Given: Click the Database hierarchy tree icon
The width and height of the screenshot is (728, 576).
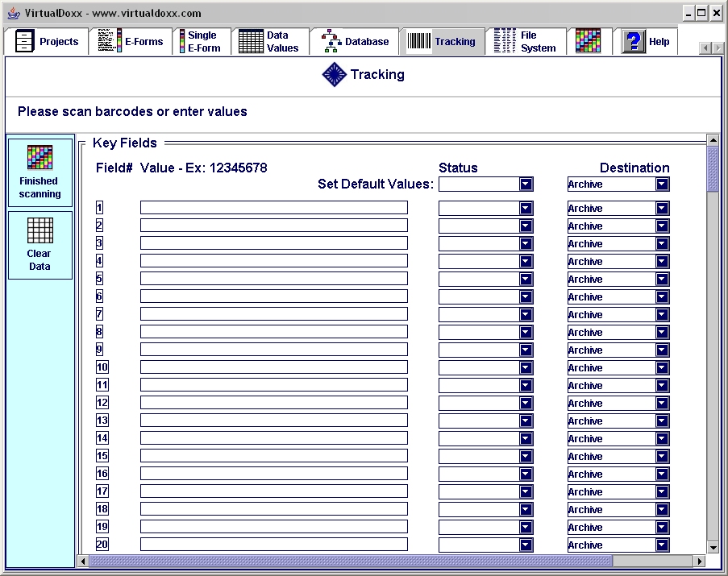Looking at the screenshot, I should (x=331, y=41).
